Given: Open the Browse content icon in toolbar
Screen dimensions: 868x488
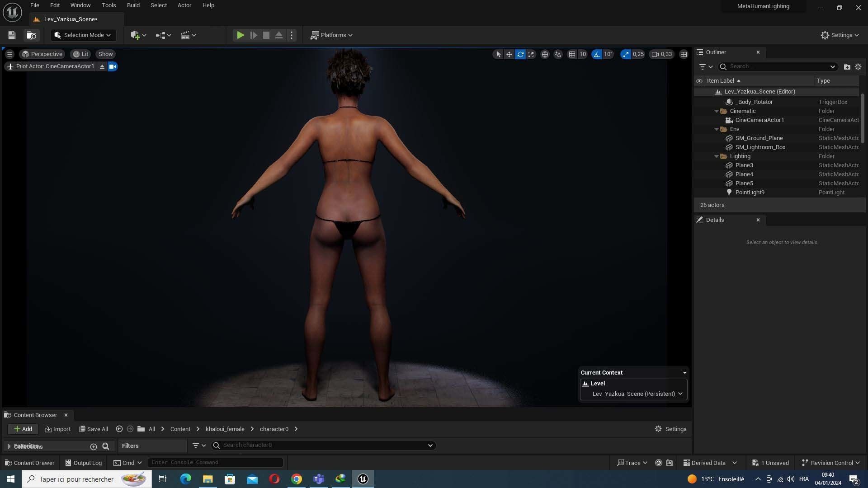Looking at the screenshot, I should point(31,35).
